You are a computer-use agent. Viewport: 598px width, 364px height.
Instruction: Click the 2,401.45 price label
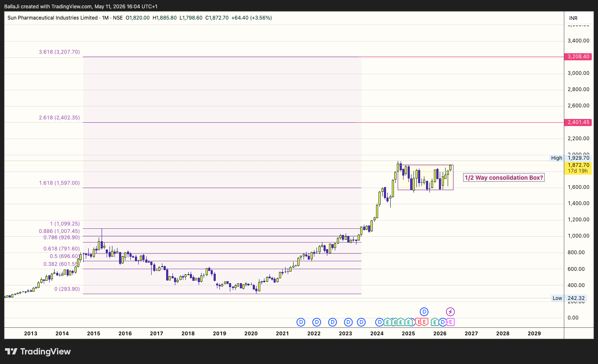(578, 122)
